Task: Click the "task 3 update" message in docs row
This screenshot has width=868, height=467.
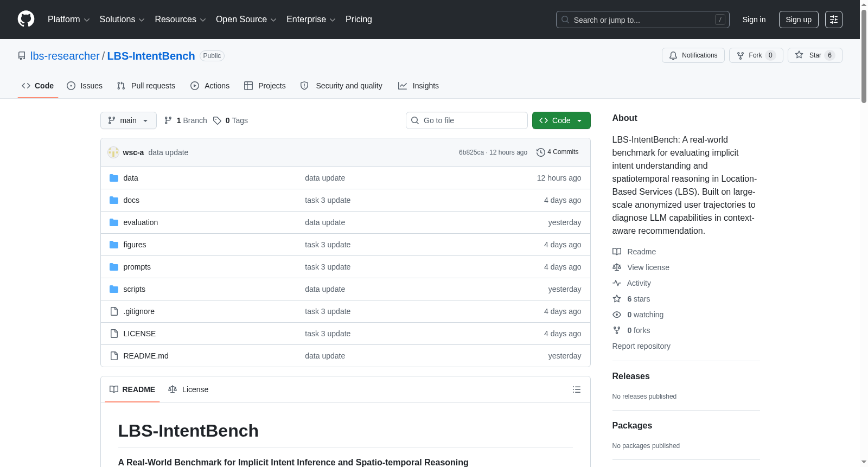Action: pyautogui.click(x=328, y=200)
